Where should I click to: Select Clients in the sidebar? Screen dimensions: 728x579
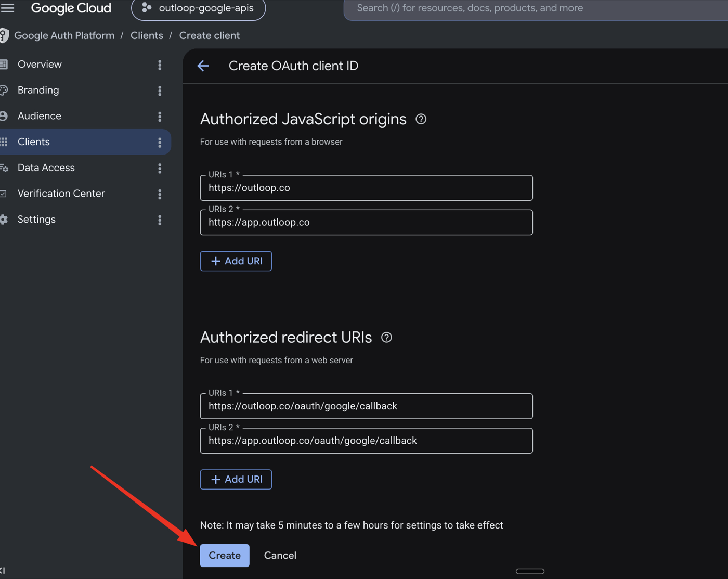pos(85,142)
